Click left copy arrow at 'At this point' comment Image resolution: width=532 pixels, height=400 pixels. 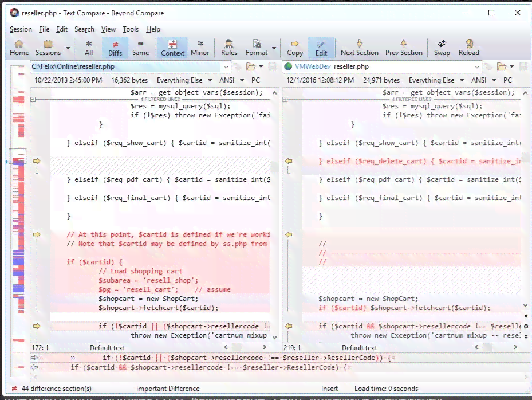(37, 234)
